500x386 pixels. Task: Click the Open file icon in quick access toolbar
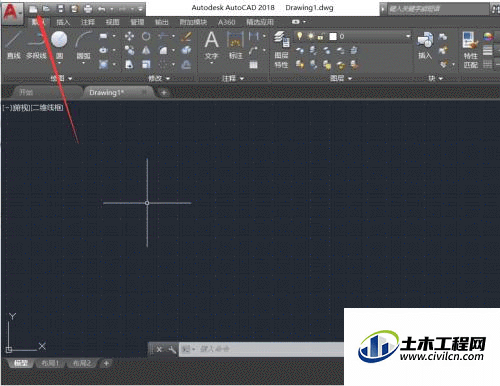click(x=46, y=9)
